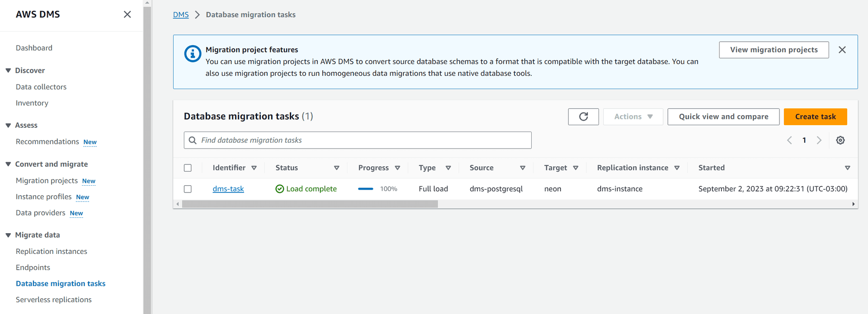868x314 pixels.
Task: Open the Actions dropdown
Action: (x=632, y=117)
